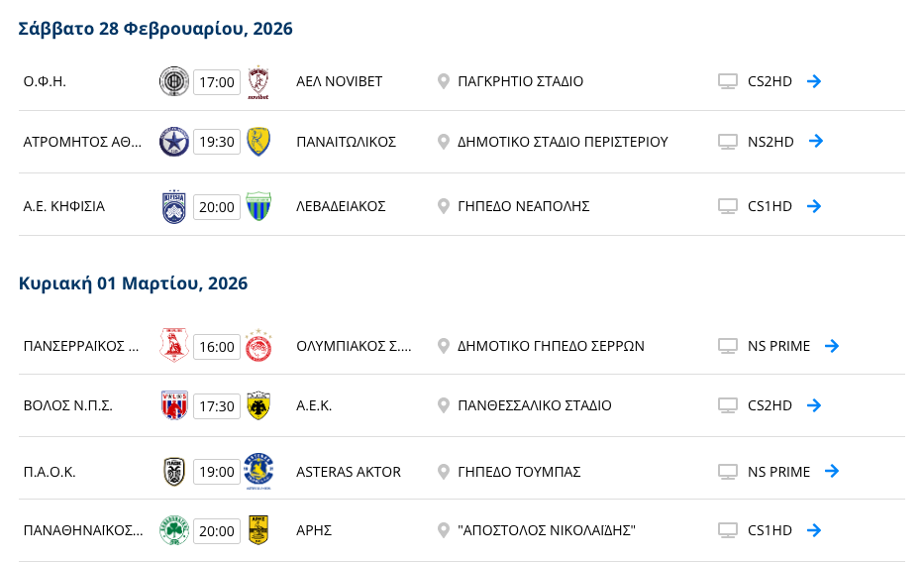Click TV icon beside CS2HD for OFI match
924x562 pixels.
click(x=728, y=81)
